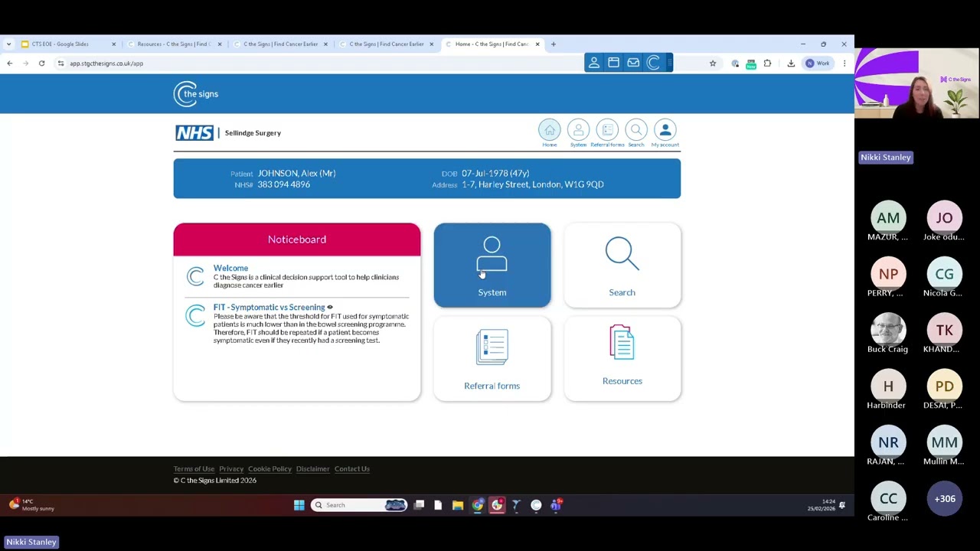This screenshot has height=551, width=980.
Task: Click participant avatar AM (MAZUR)
Action: (888, 218)
